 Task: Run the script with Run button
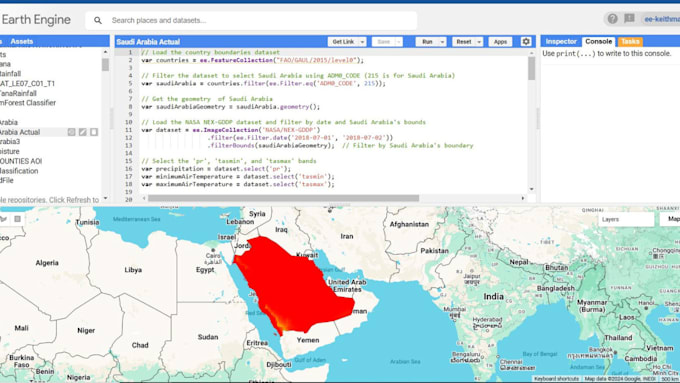[x=427, y=42]
